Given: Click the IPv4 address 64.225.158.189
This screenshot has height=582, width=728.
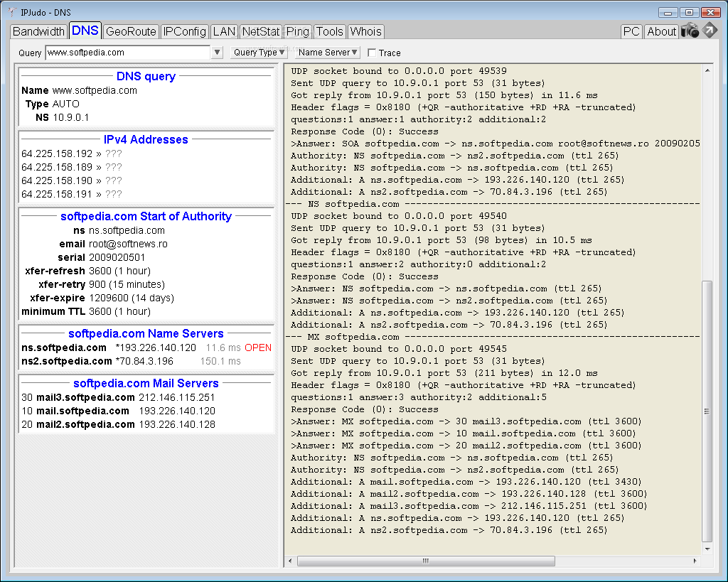Looking at the screenshot, I should (x=57, y=167).
